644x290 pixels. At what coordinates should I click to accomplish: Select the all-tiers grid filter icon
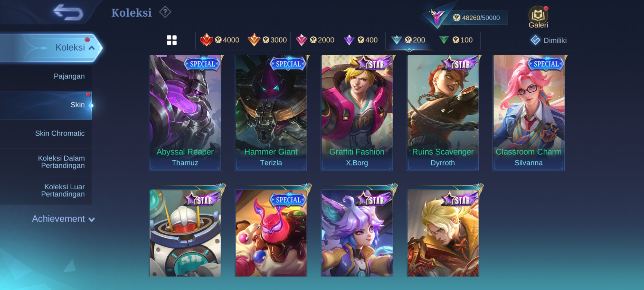(172, 40)
